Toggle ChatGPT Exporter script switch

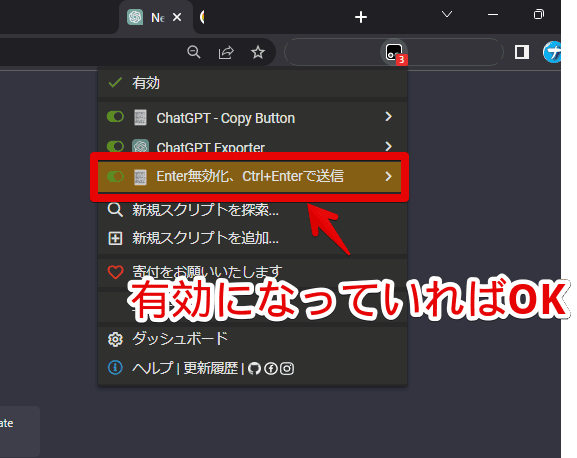115,146
